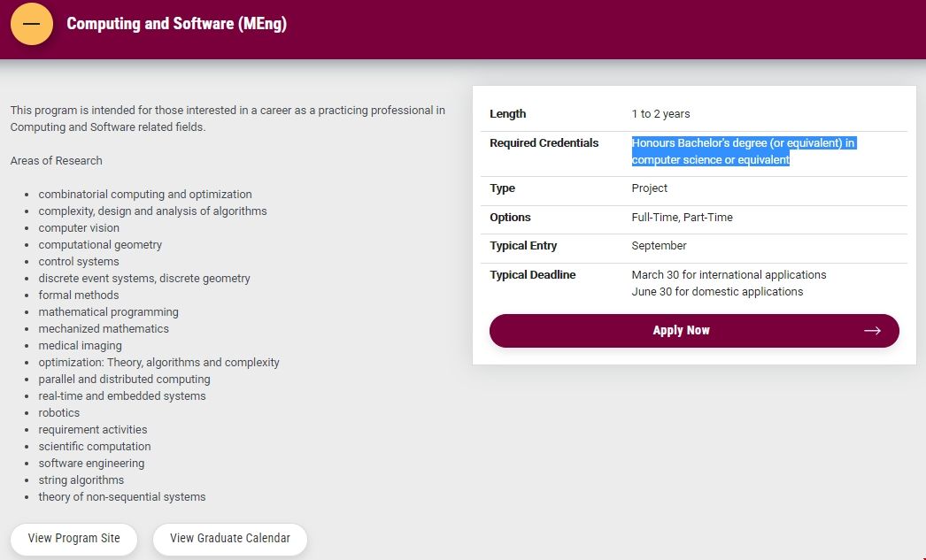Click the Typical Entry label

click(x=523, y=246)
